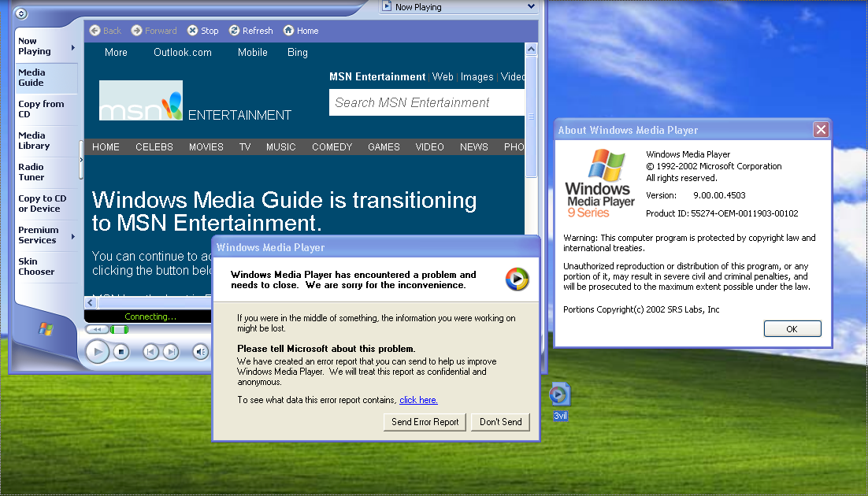Click the Media Player icon in error dialog

tap(517, 279)
